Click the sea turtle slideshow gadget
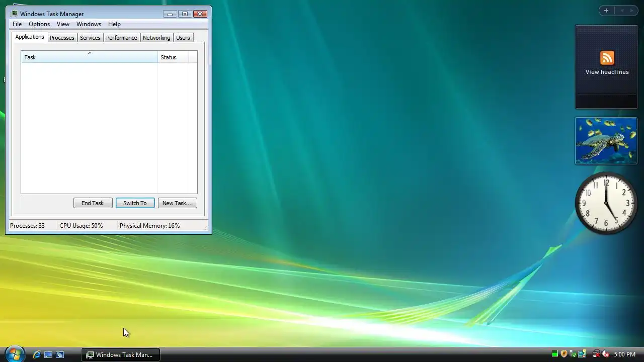644x362 pixels. [x=606, y=141]
